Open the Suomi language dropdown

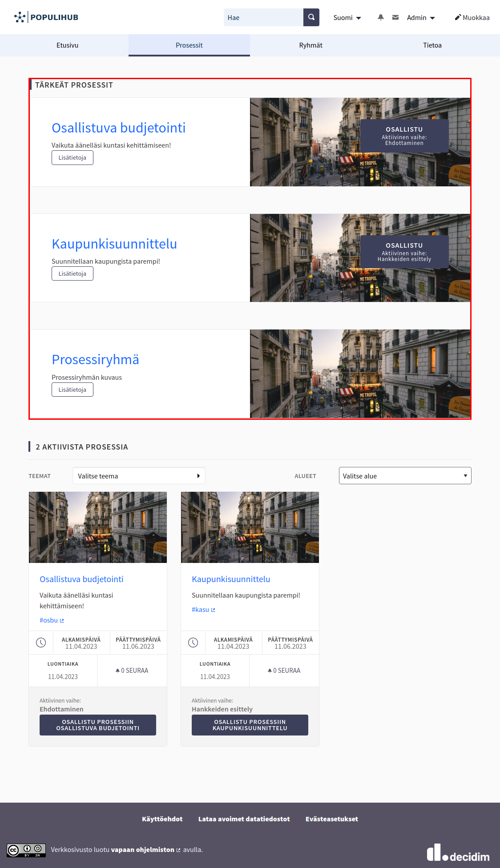pos(347,18)
